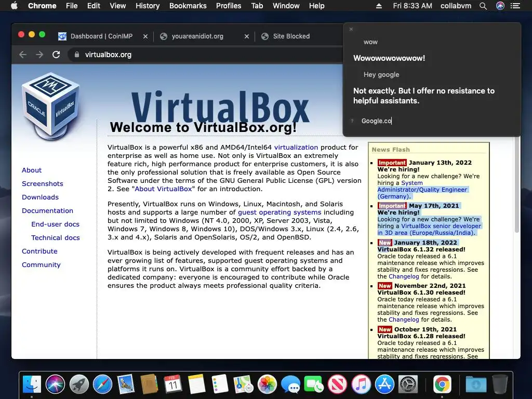Open the Contribute sidebar link
532x399 pixels.
click(39, 251)
